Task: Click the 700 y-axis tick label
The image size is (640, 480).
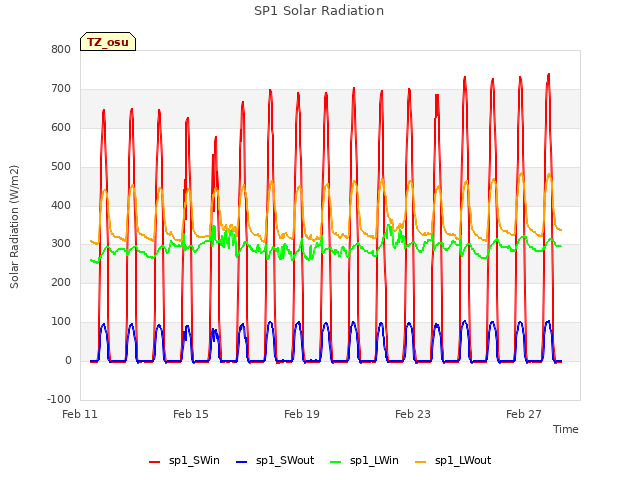Action: click(61, 89)
